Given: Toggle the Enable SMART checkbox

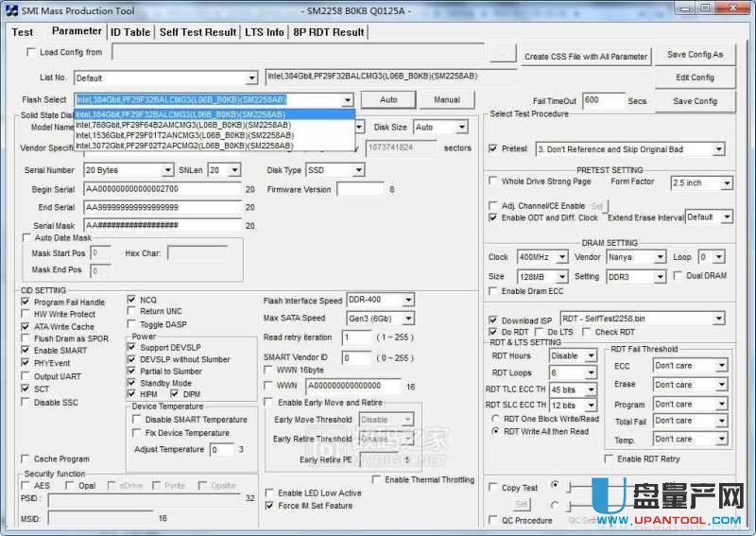Looking at the screenshot, I should 26,351.
